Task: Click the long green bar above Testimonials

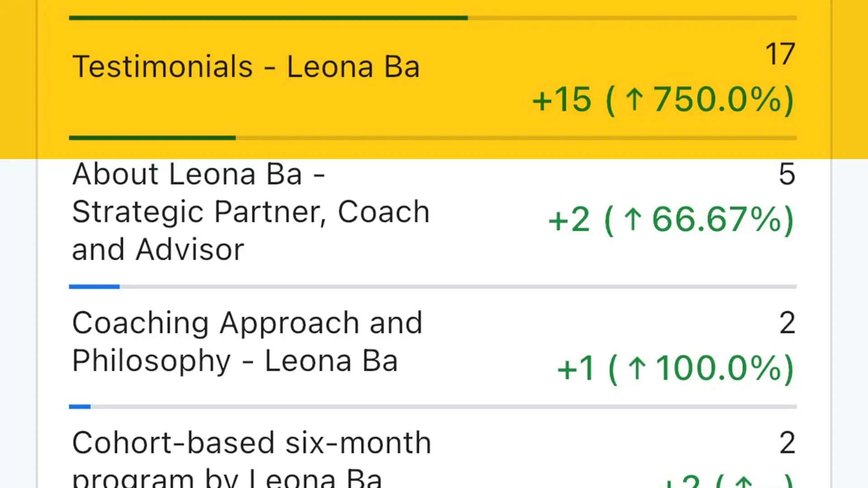Action: (268, 18)
